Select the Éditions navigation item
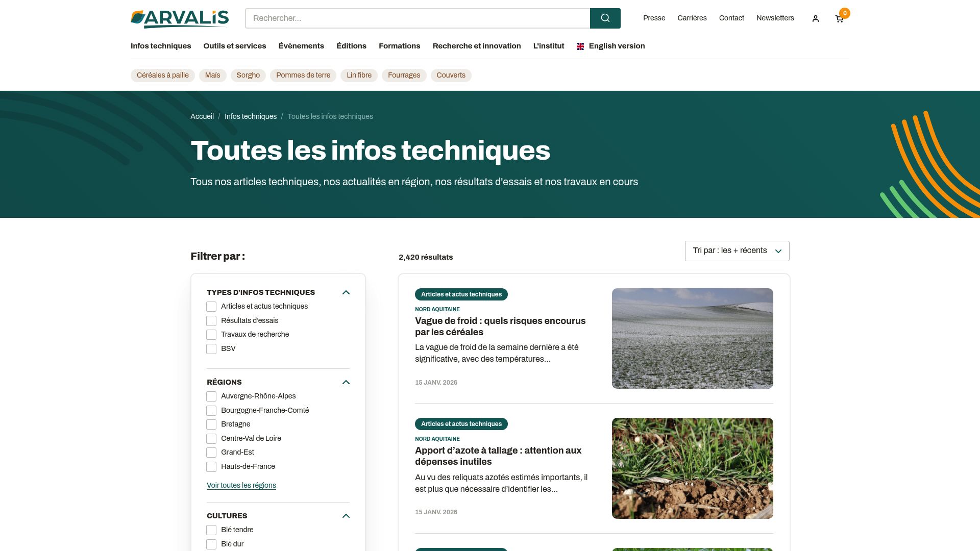The width and height of the screenshot is (980, 551). pos(351,46)
